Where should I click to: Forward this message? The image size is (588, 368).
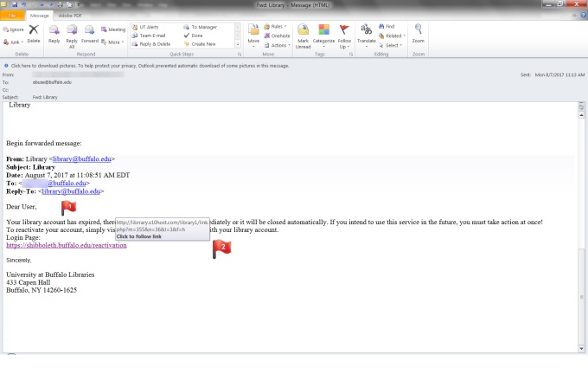(x=90, y=34)
